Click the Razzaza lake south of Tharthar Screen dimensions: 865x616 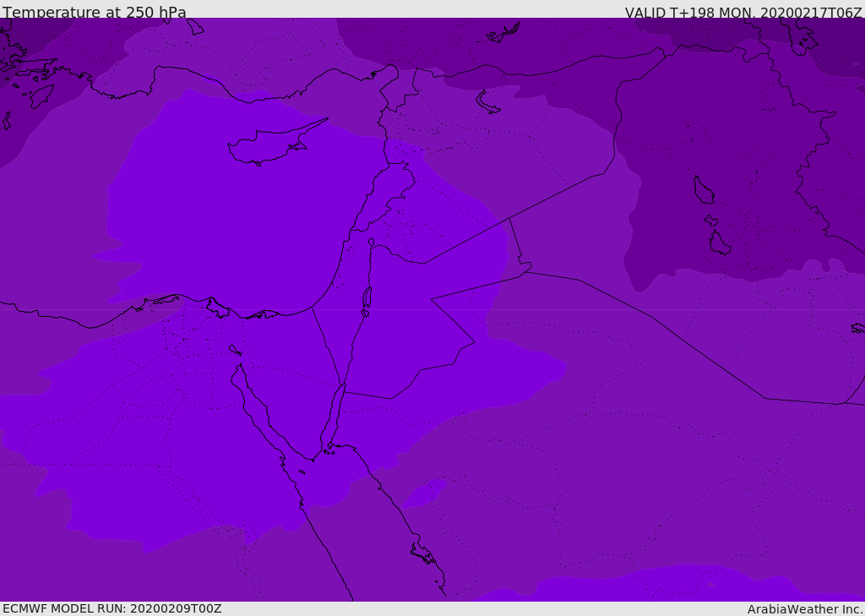tap(719, 243)
